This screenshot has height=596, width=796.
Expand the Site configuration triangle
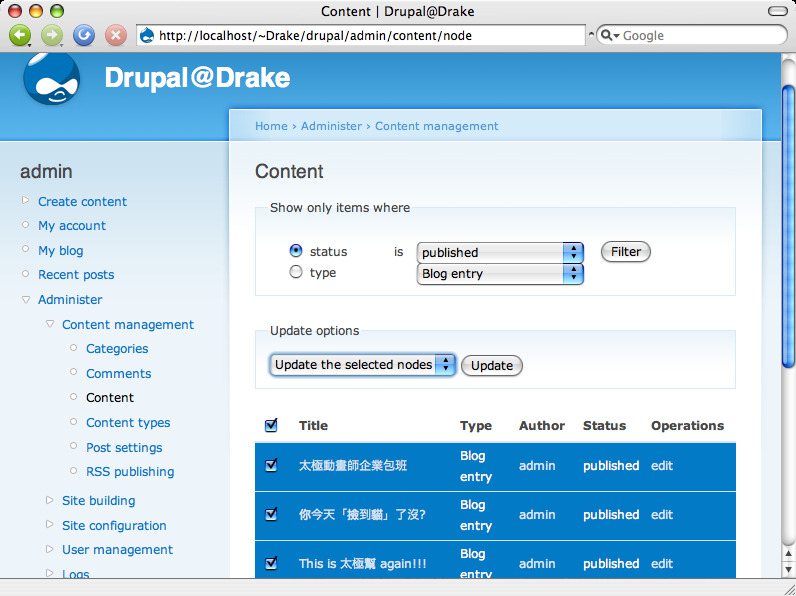point(49,524)
